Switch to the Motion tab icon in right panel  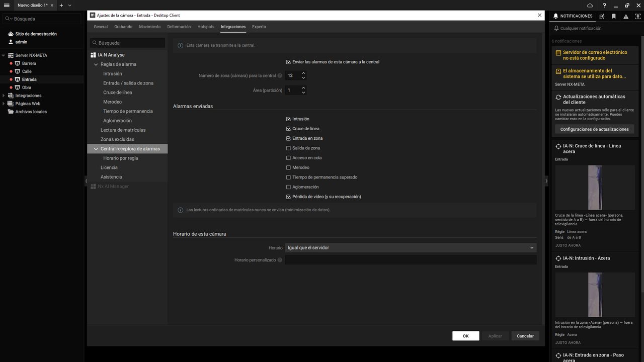pos(602,16)
